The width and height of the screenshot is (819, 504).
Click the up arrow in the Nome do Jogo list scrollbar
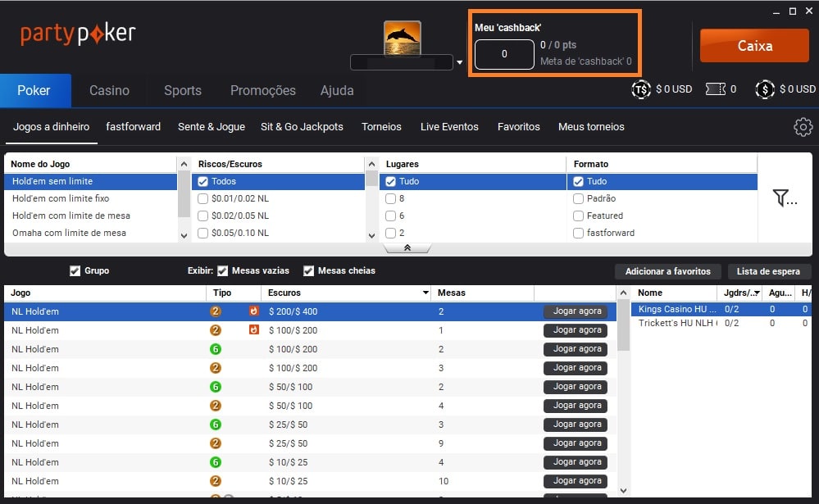click(x=184, y=164)
